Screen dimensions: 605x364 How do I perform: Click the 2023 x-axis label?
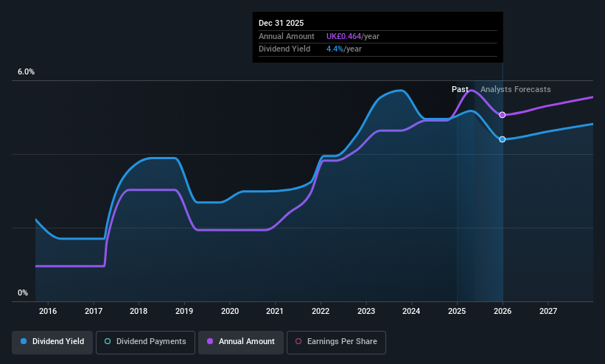(x=366, y=311)
